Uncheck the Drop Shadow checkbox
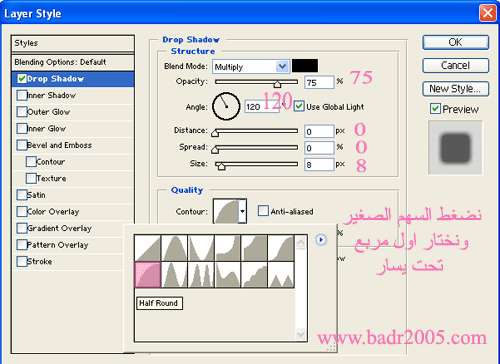The image size is (500, 364). click(x=22, y=79)
